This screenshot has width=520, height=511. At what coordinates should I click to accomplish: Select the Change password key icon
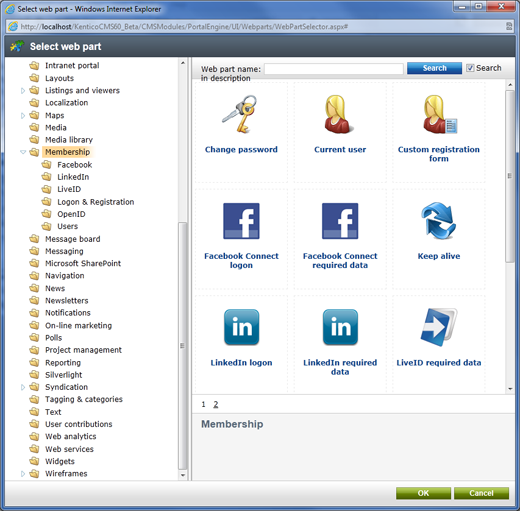coord(240,114)
